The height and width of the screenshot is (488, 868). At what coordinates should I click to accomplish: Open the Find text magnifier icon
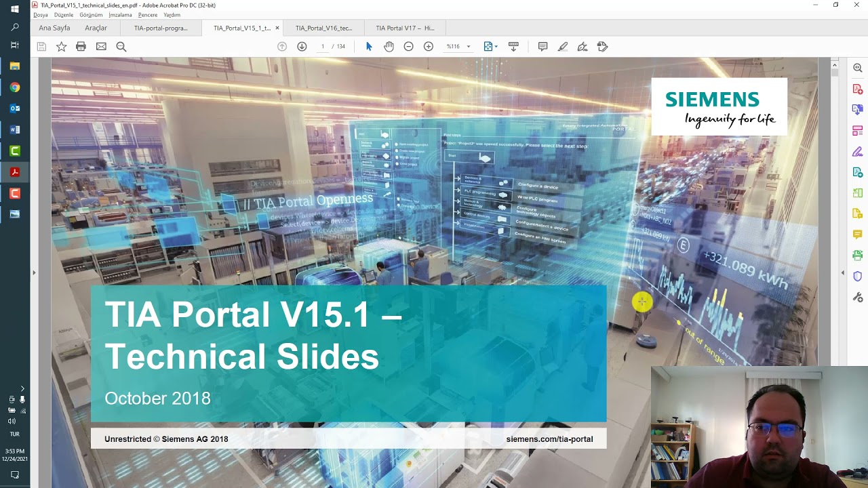[121, 47]
